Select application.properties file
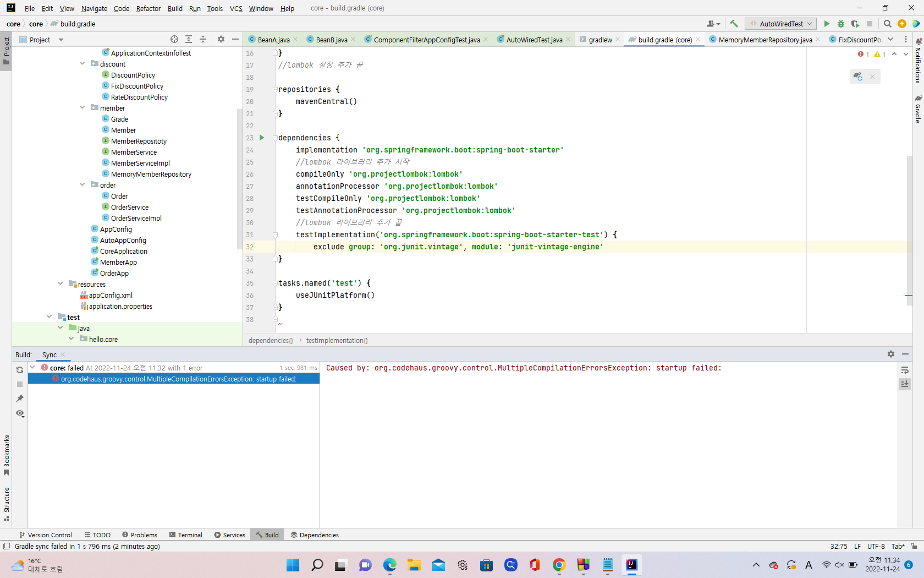Screen dimensions: 924x578 click(x=120, y=306)
